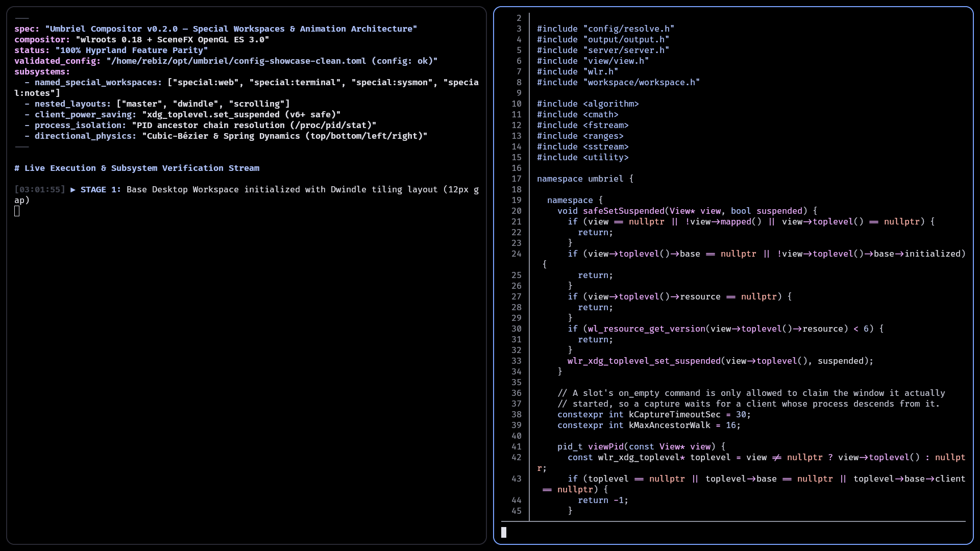Screen dimensions: 980x551
Task: Click "namespace umbriel {" on line 17
Action: click(585, 179)
